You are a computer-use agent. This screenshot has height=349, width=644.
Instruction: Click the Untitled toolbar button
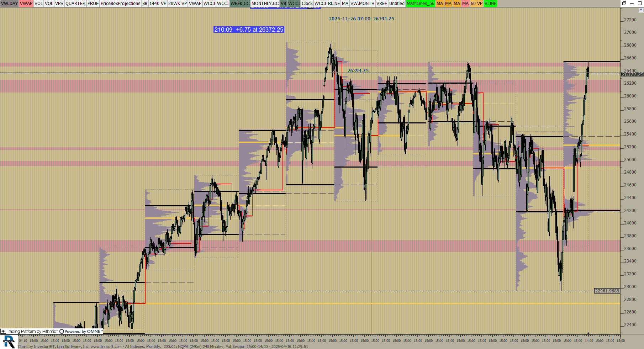pyautogui.click(x=397, y=4)
